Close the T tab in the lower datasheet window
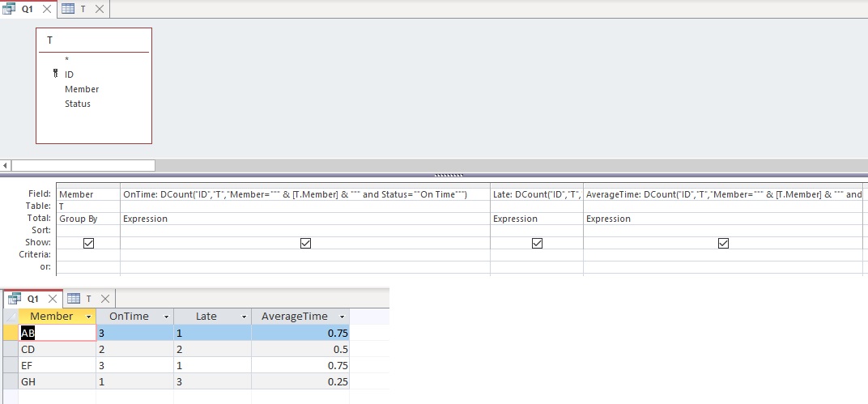Image resolution: width=868 pixels, height=404 pixels. pos(104,299)
